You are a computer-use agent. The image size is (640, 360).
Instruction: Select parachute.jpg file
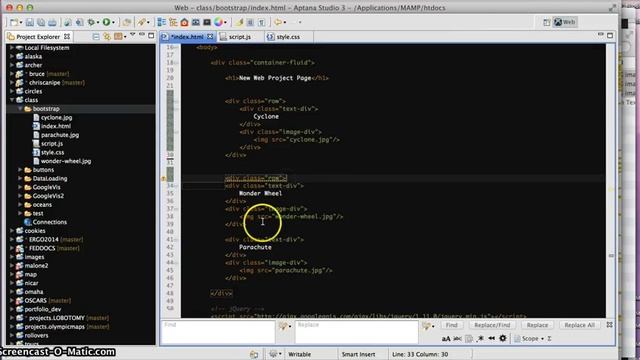point(60,135)
